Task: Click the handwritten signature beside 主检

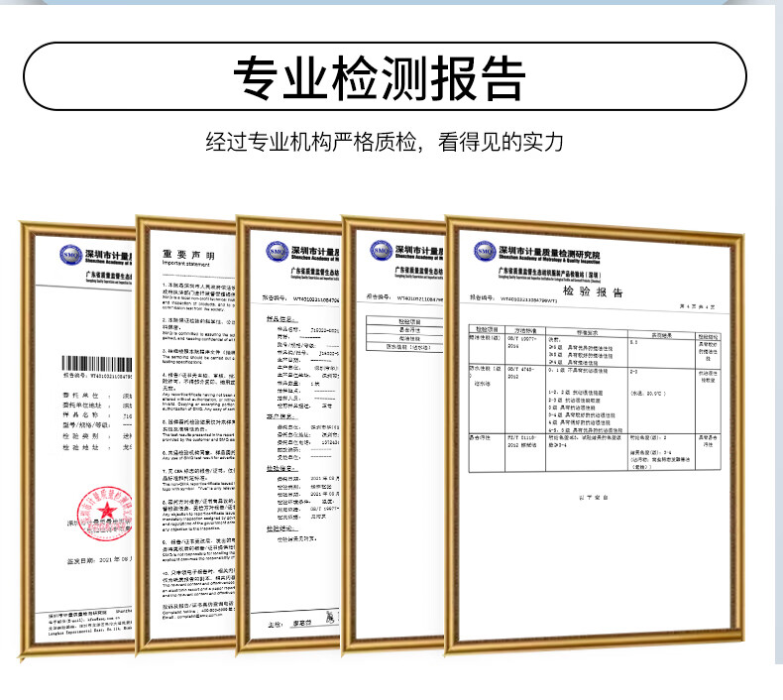Action: click(303, 622)
